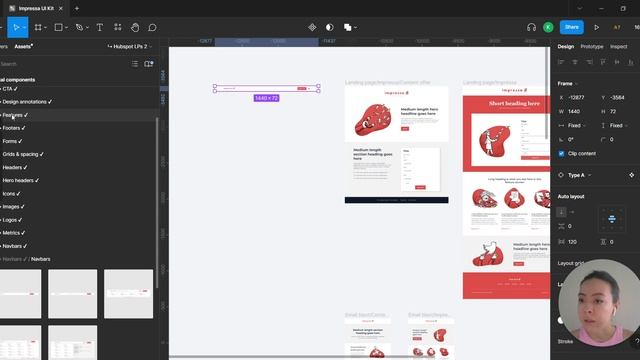The height and width of the screenshot is (360, 640).
Task: Click the align horizontal centers icon
Action: 575,62
